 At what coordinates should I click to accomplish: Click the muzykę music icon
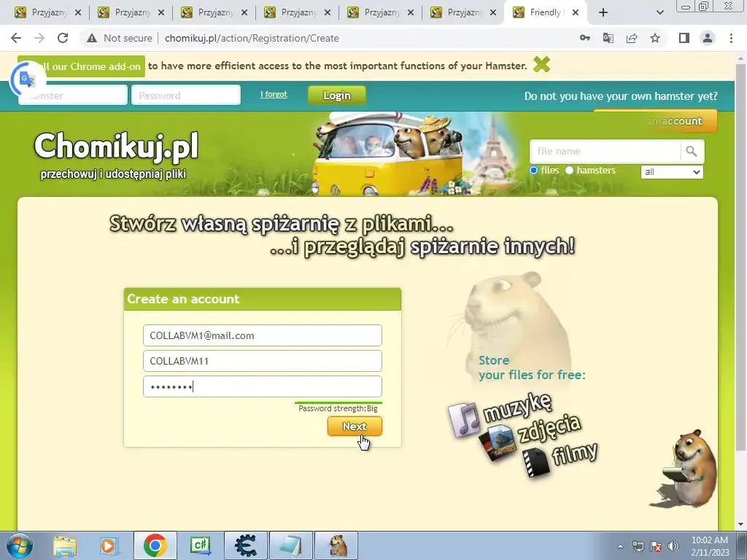tap(464, 419)
